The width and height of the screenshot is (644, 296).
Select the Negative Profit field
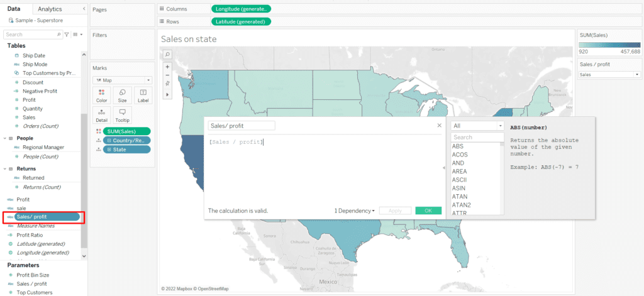click(40, 91)
